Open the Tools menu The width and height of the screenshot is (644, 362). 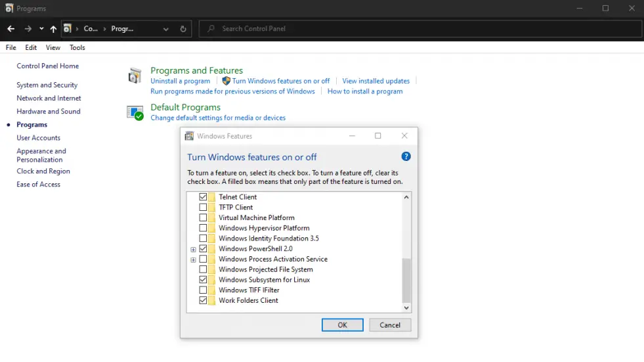coord(77,48)
